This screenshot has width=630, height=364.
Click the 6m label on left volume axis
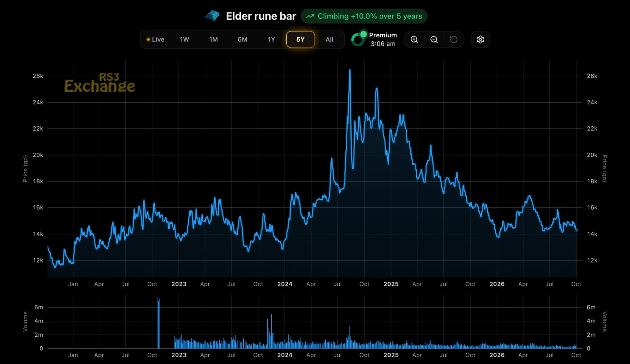[x=39, y=307]
